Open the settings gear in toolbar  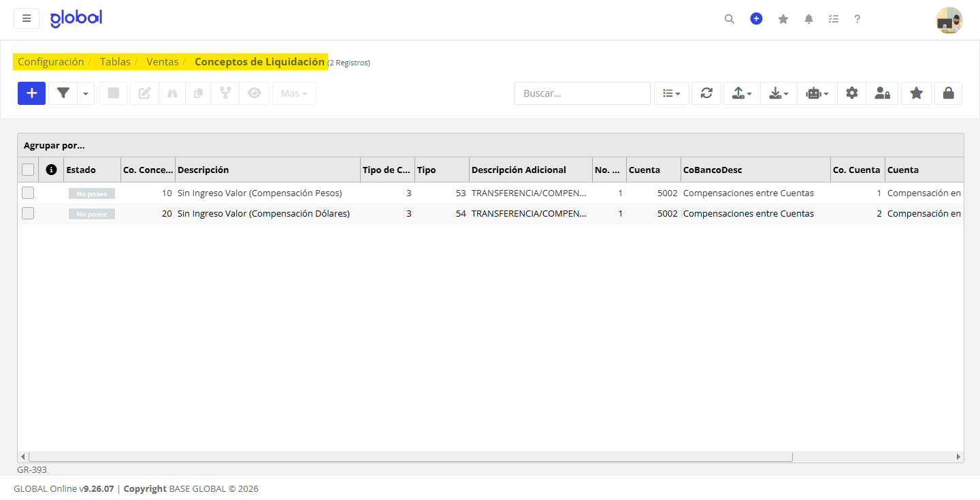851,93
